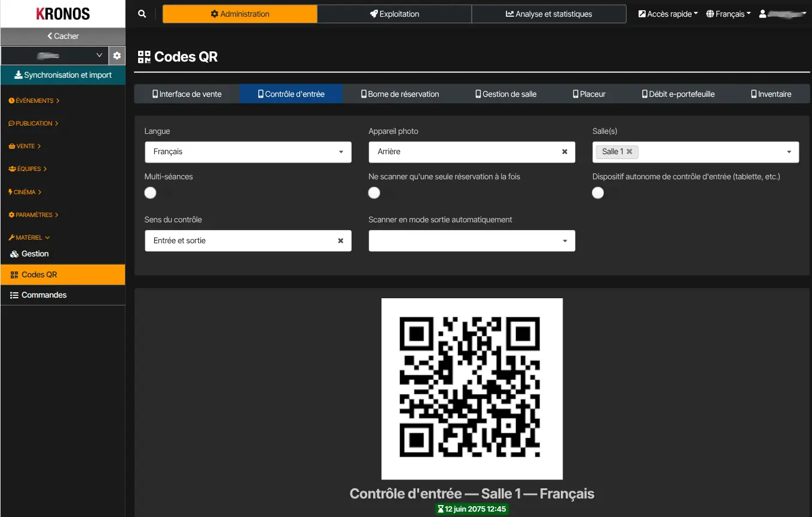Viewport: 812px width, 517px height.
Task: Open the Appareil photo field
Action: (472, 152)
